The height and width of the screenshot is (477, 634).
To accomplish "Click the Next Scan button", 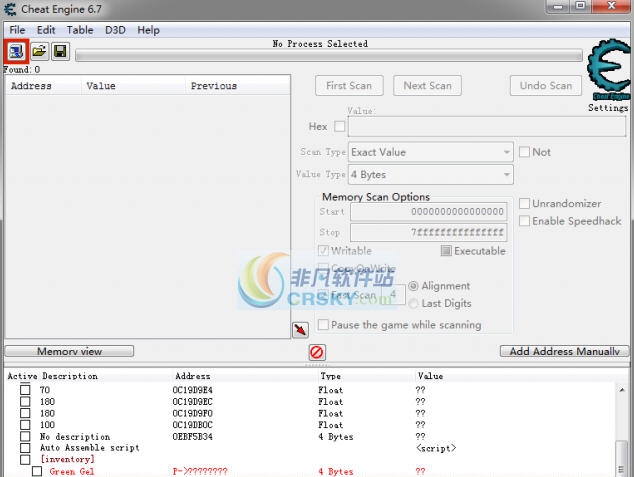I will click(427, 86).
